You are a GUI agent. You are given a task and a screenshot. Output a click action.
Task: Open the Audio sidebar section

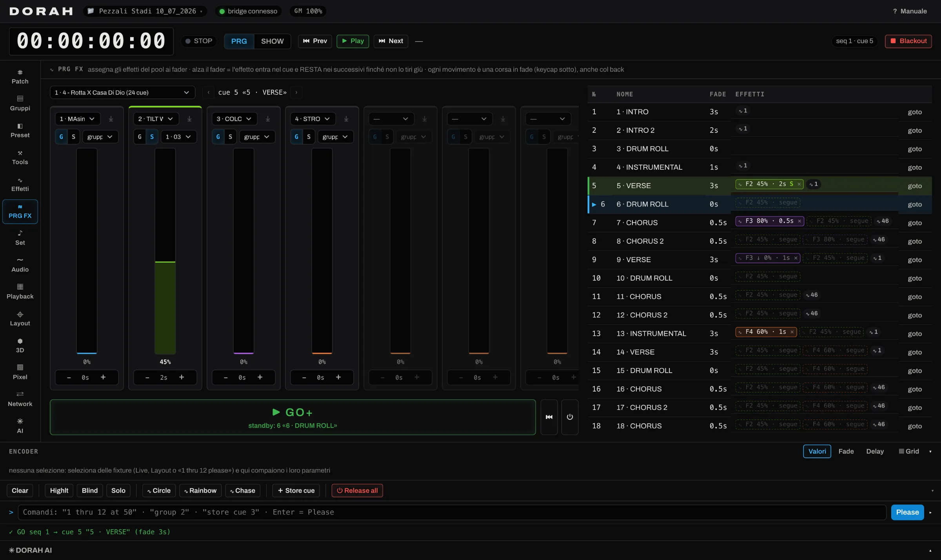20,265
